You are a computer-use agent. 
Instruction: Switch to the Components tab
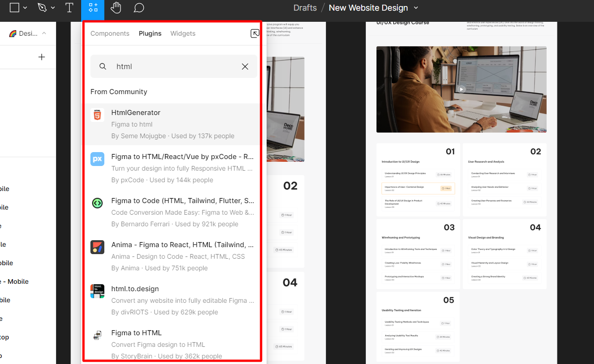[110, 33]
